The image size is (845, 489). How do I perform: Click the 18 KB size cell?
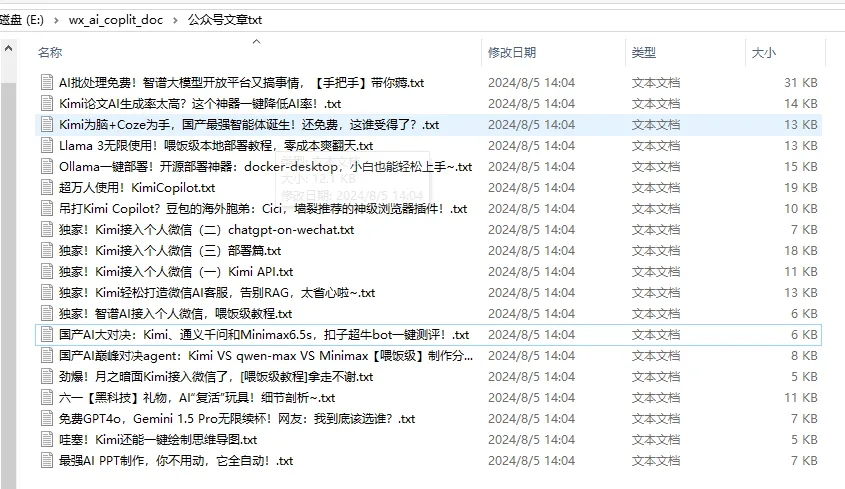[801, 251]
